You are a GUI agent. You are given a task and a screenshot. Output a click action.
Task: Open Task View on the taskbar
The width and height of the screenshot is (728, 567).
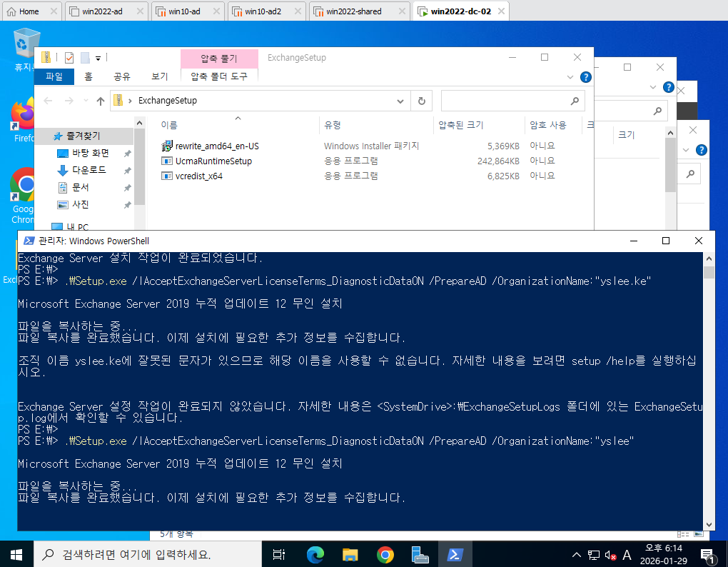coord(278,554)
